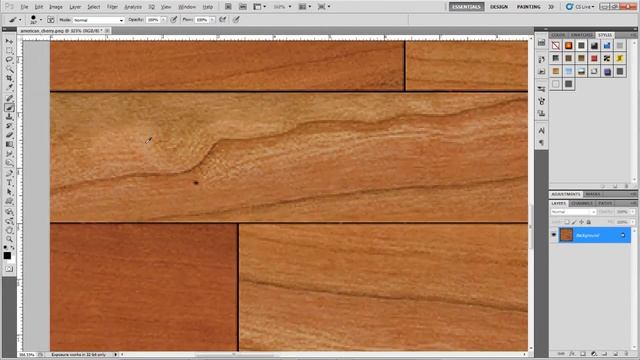The width and height of the screenshot is (640, 360).
Task: Show more workspaces chevron
Action: pos(551,7)
